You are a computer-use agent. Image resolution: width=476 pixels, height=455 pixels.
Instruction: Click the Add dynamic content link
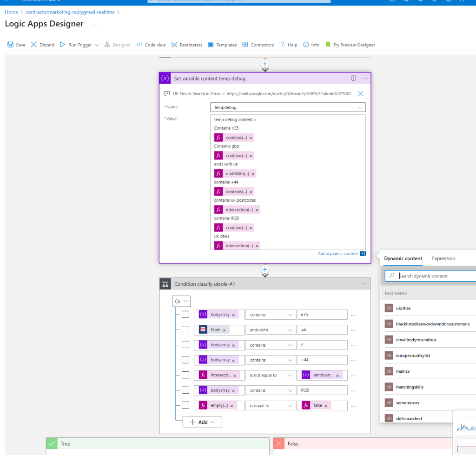pos(338,253)
